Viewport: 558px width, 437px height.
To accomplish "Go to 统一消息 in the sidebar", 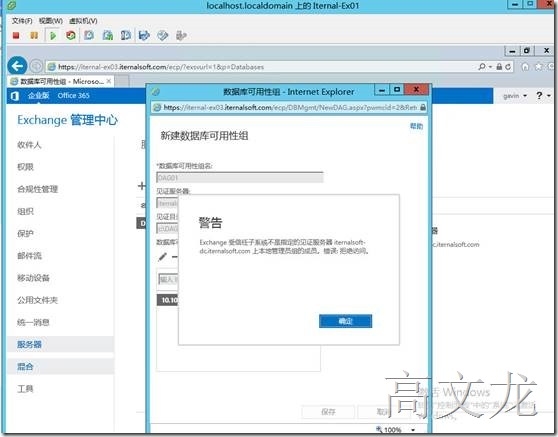I will (x=33, y=322).
